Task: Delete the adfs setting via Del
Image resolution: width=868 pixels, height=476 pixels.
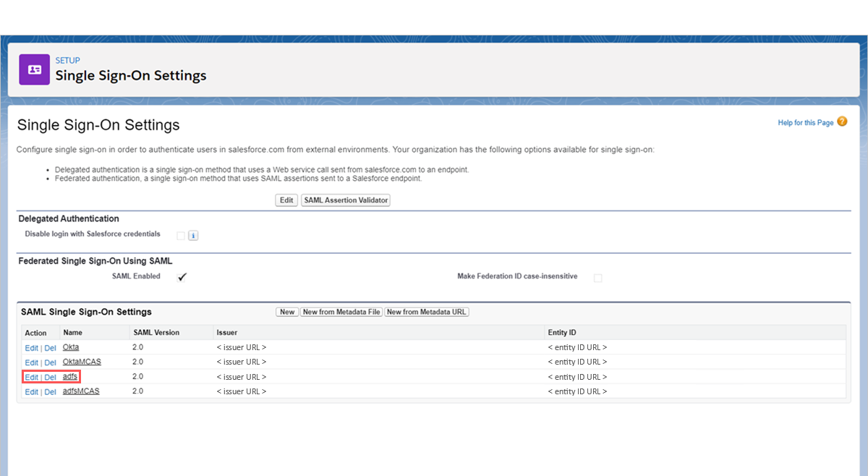Action: [50, 376]
